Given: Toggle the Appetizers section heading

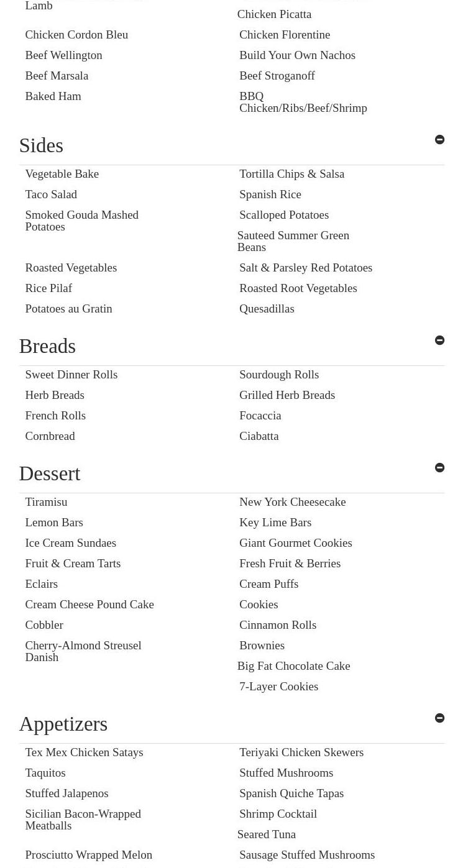Looking at the screenshot, I should pos(63,724).
